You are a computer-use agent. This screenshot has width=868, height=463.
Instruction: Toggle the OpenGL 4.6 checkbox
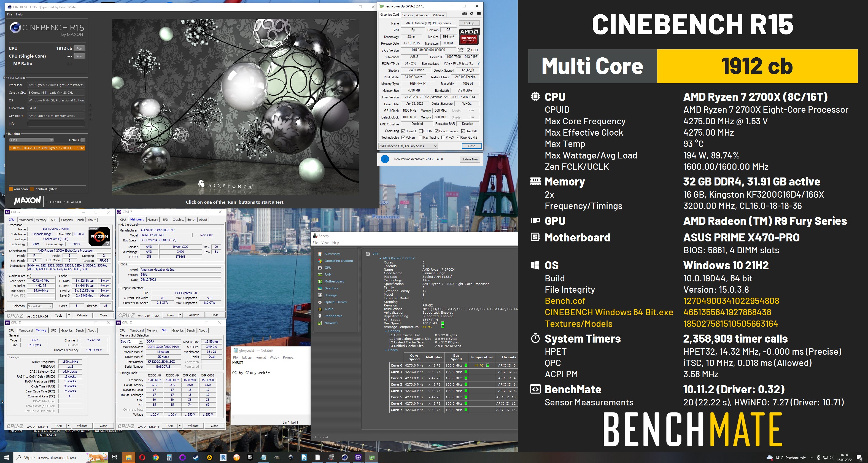[459, 138]
